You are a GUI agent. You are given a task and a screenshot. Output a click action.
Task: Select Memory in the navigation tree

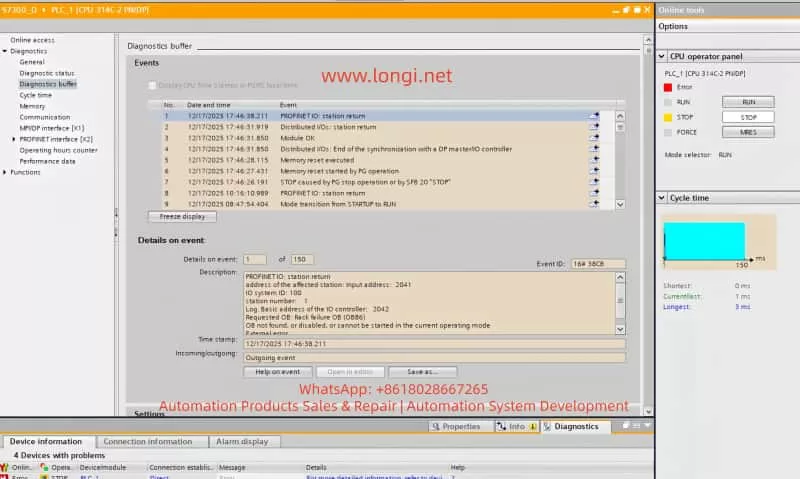point(32,106)
